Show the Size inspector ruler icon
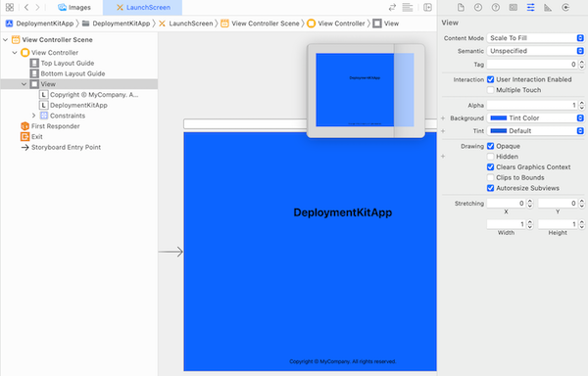Screen dimensions: 588x376 (x=548, y=7)
